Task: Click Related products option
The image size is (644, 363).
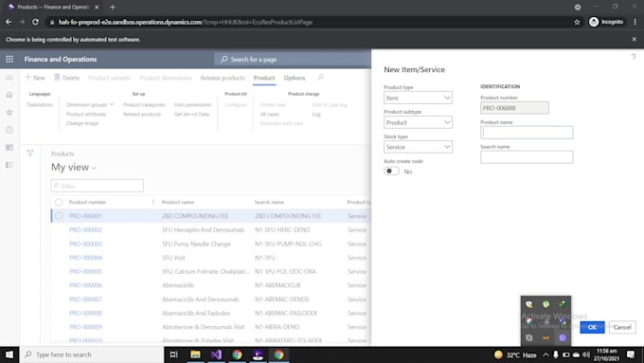Action: pos(142,114)
